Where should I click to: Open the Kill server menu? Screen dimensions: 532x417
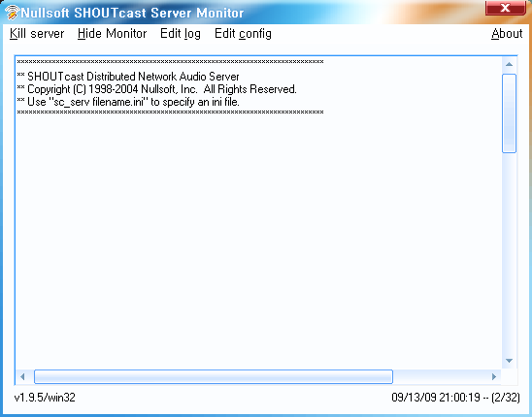click(37, 34)
